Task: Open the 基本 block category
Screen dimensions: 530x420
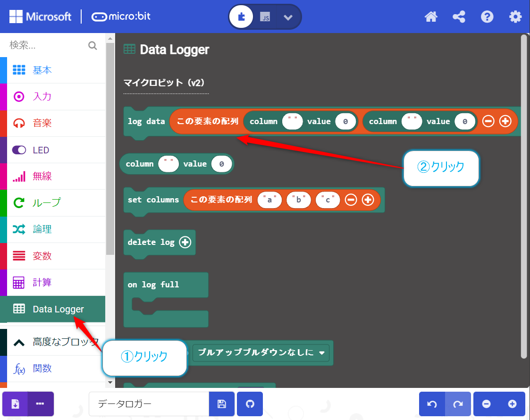Action: coord(53,70)
